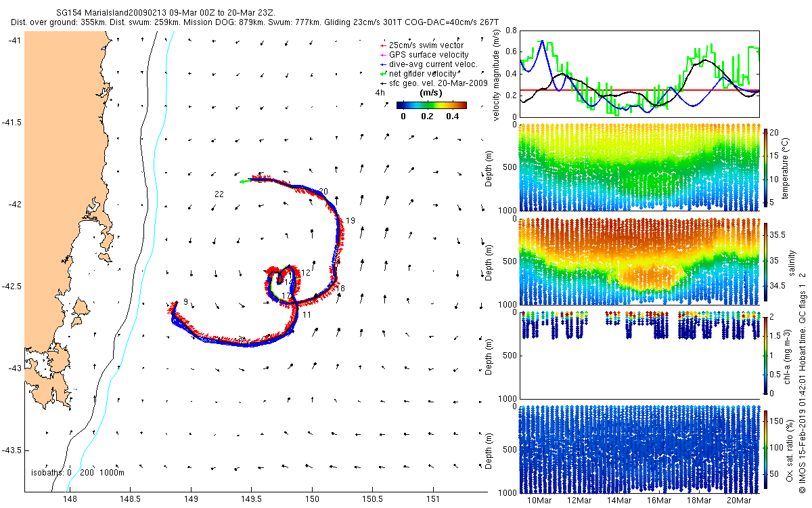Click the '35.5' tick on salinity colorbar
Screen dimensions: 812x508
[778, 234]
